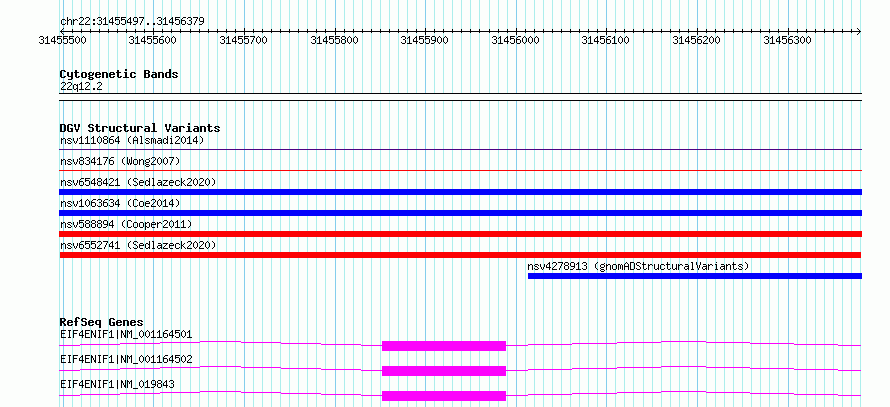This screenshot has width=890, height=407.
Task: Click ruler tick 31456300
Action: 787,40
